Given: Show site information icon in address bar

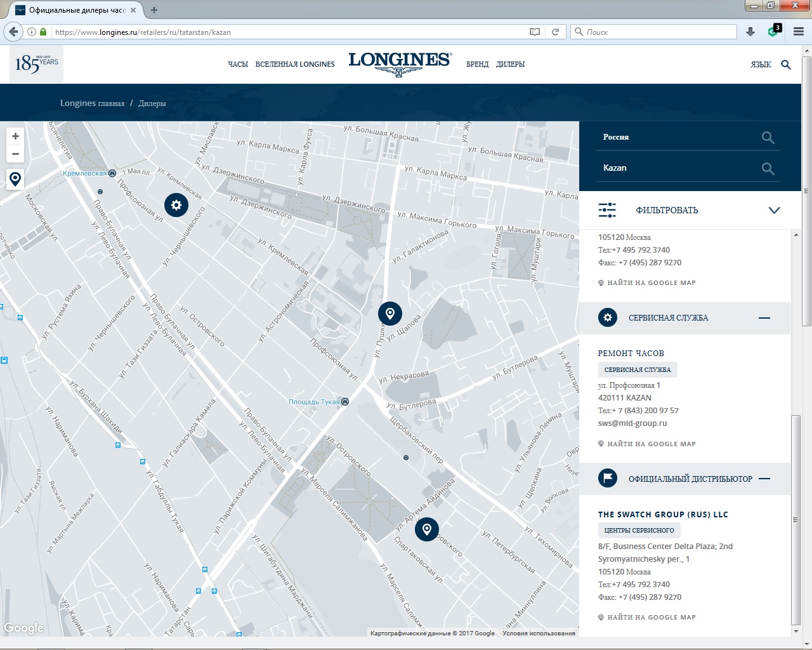Looking at the screenshot, I should coord(32,32).
